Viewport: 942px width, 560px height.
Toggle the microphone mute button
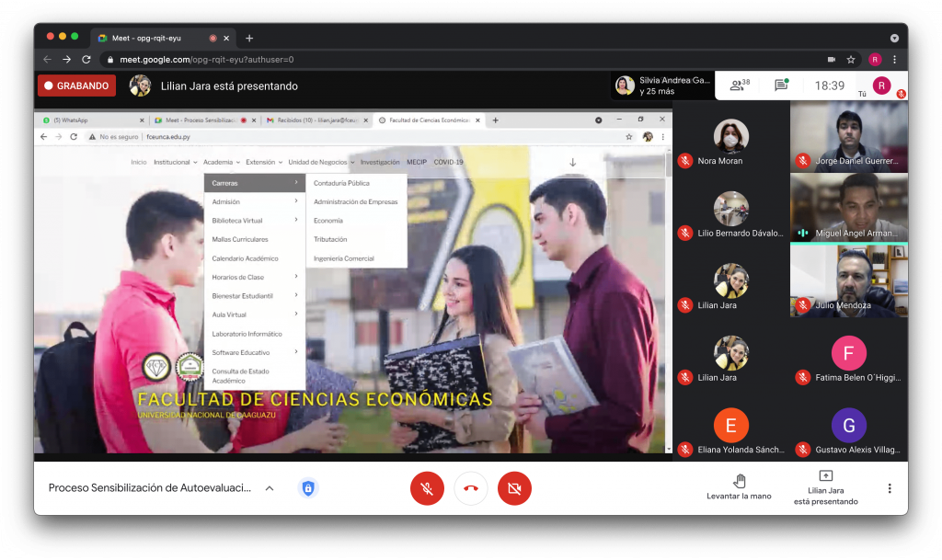pyautogui.click(x=427, y=488)
